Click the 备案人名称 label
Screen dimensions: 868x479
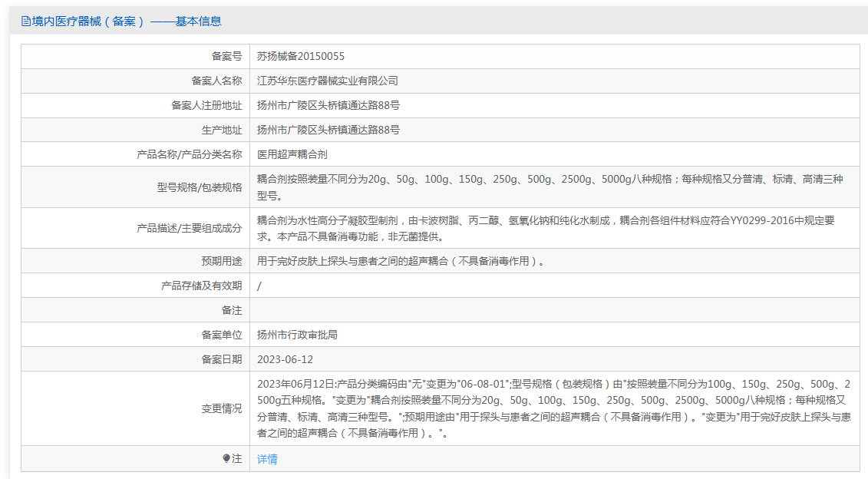(x=217, y=81)
